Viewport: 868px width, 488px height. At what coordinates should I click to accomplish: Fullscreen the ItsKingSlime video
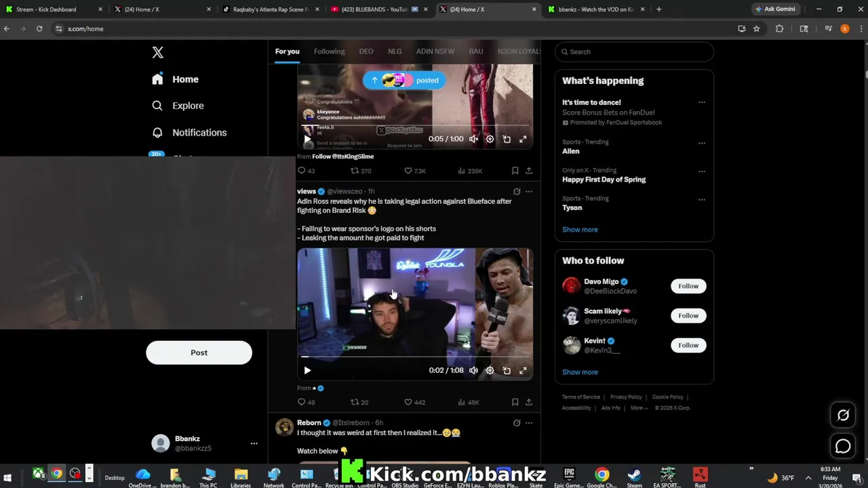click(x=523, y=139)
